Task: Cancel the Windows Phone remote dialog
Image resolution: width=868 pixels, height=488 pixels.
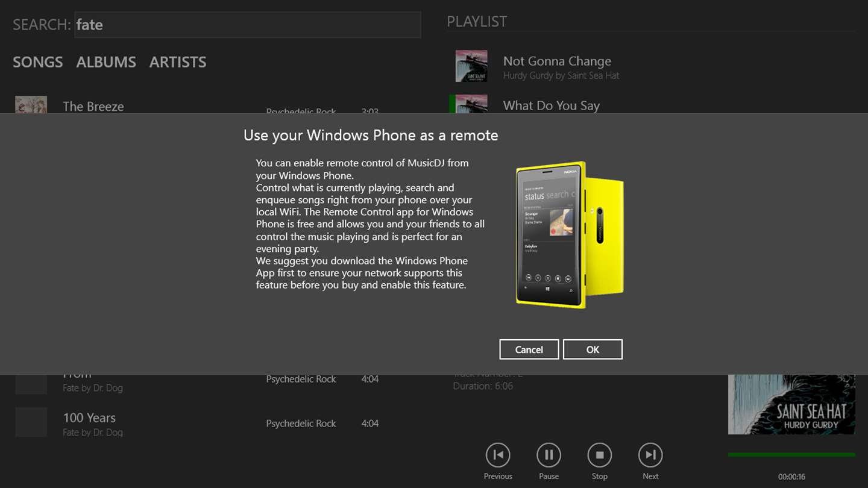Action: point(529,349)
